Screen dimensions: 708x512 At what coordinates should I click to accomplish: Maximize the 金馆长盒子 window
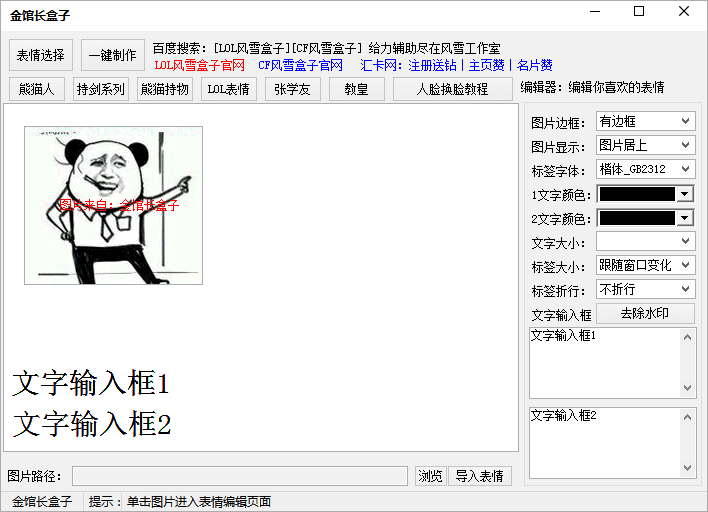tap(639, 11)
